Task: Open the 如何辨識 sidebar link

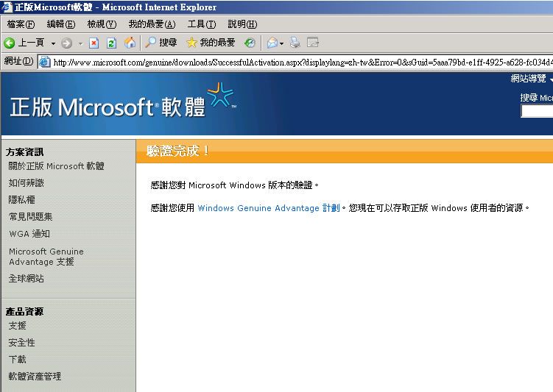Action: pyautogui.click(x=26, y=183)
